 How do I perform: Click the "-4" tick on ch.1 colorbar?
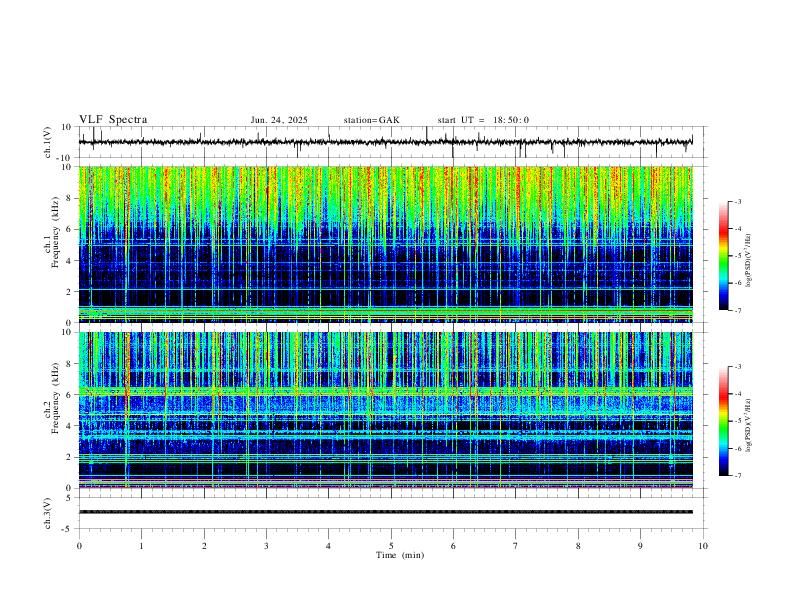[x=737, y=229]
